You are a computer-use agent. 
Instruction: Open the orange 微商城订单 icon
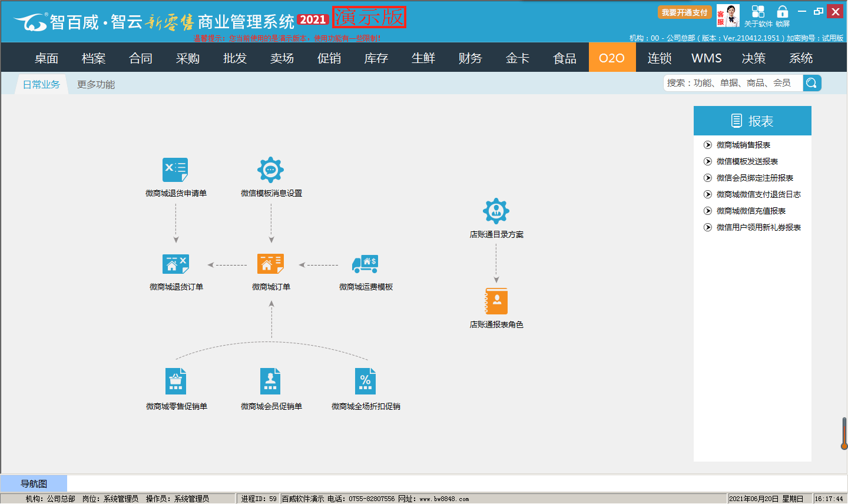pos(271,264)
